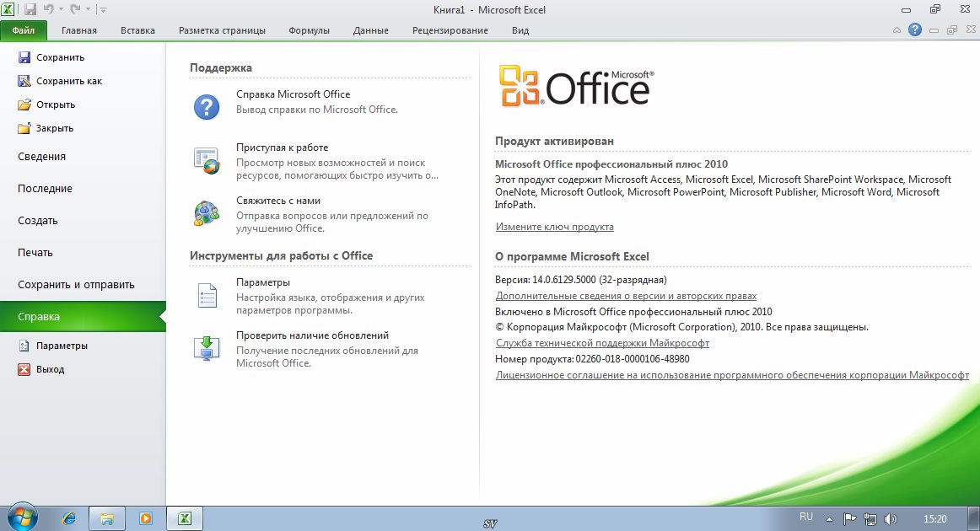Click the Save icon in quick access toolbar
Viewport: 980px width, 531px height.
pos(30,9)
